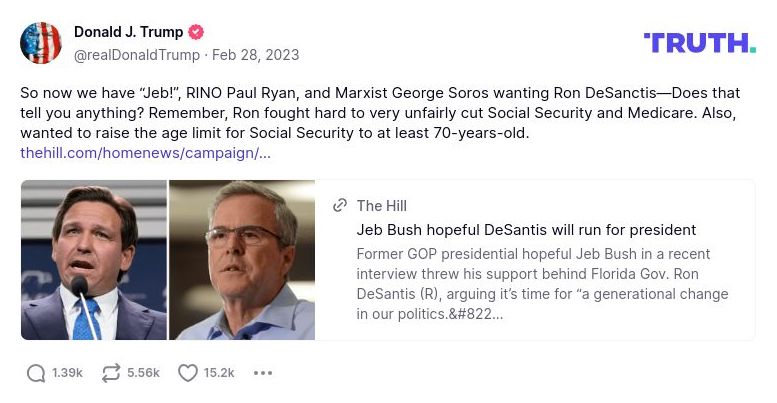This screenshot has height=403, width=777.
Task: Click the 5.56k ReTruth count
Action: tap(143, 373)
